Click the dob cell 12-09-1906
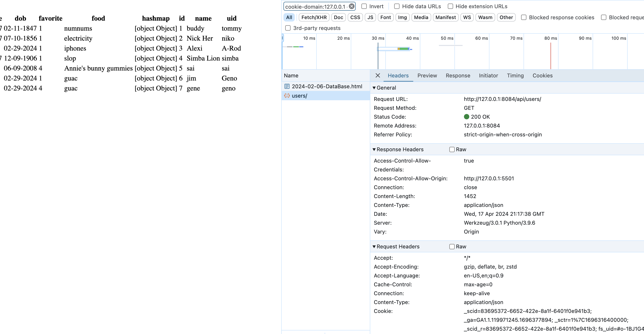 point(20,58)
